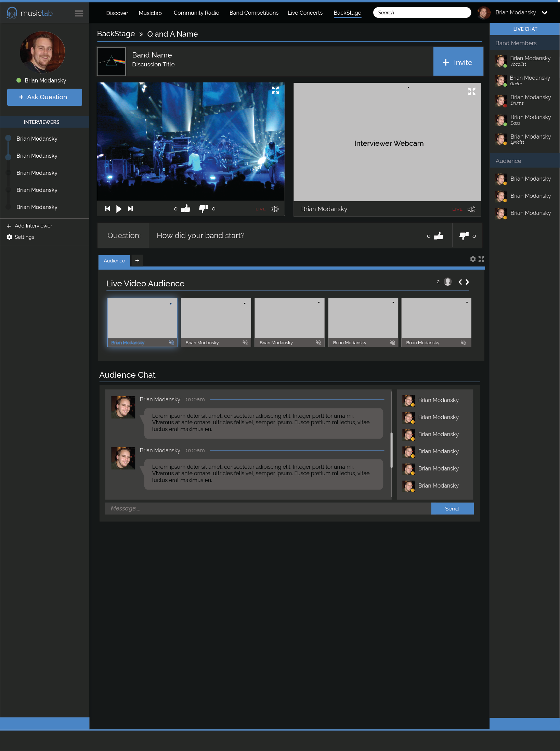Click avatar of first Audience Chat message

[123, 407]
